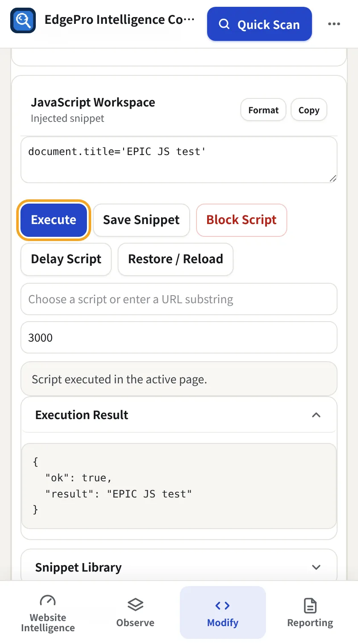Go to the Reporting tab
Viewport: 358px width, 644px height.
(x=310, y=612)
